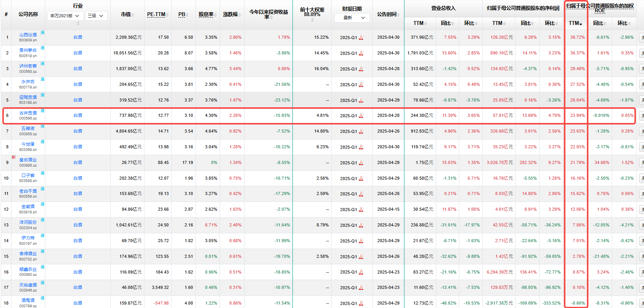Open the 山西汾酒 company link
644x308 pixels.
(28, 35)
